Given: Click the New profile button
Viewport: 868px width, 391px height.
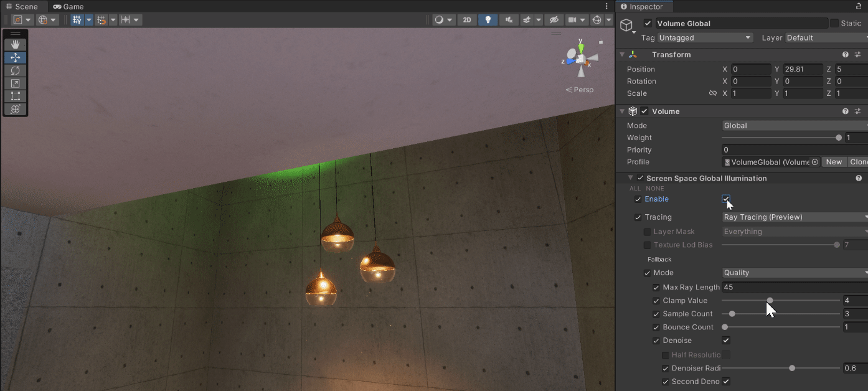Looking at the screenshot, I should coord(834,162).
